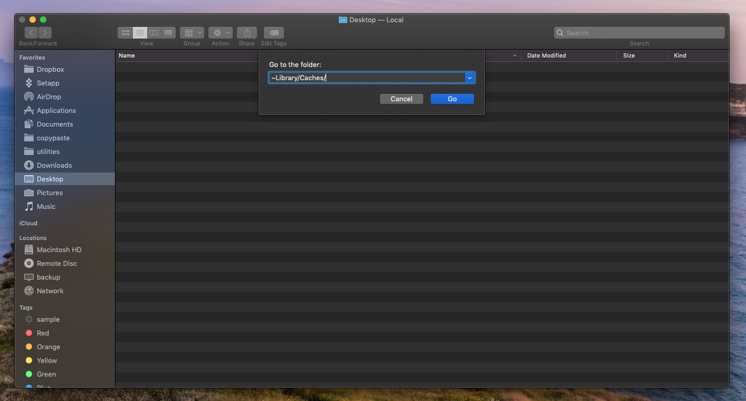Select the sample tag

coord(65,320)
